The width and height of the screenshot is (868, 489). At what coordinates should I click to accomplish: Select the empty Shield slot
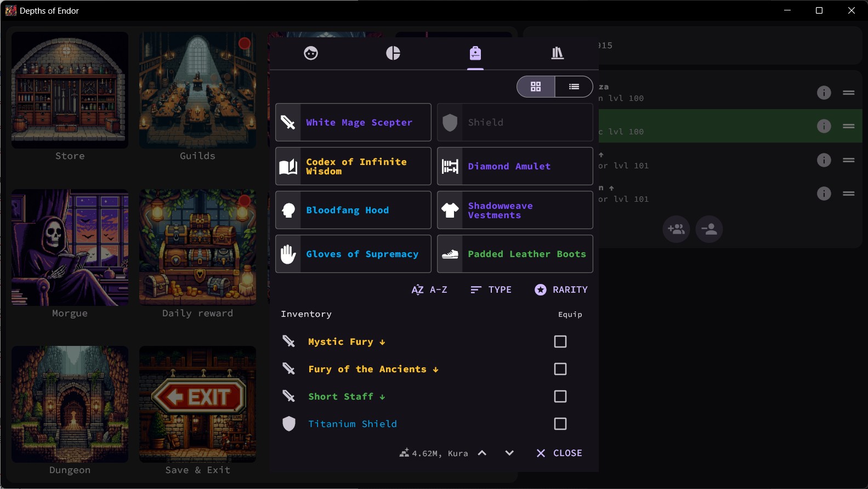(x=515, y=122)
